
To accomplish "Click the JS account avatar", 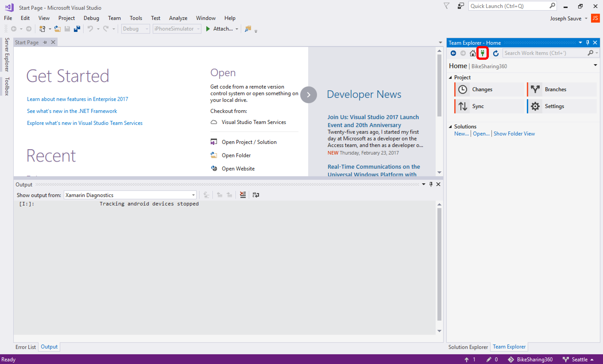I will pos(595,18).
